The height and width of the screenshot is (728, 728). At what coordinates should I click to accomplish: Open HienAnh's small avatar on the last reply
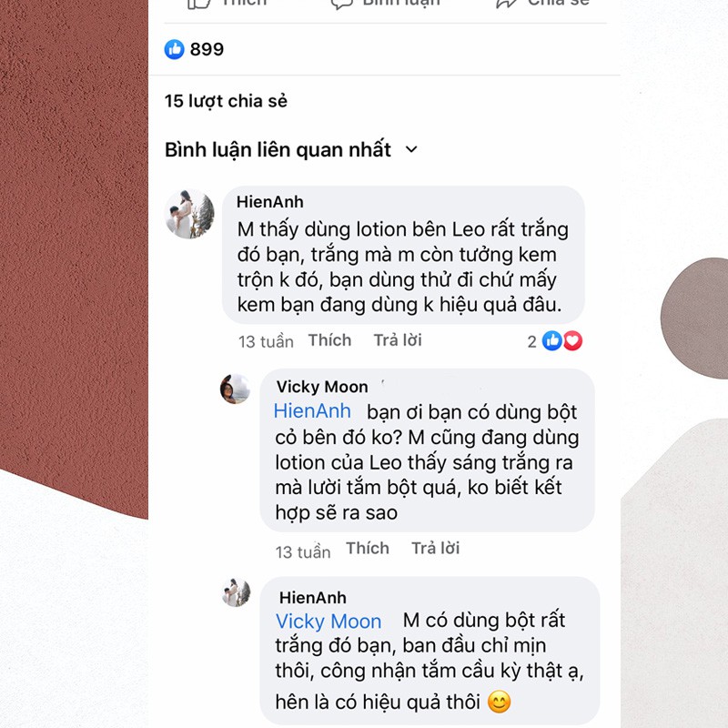[x=237, y=592]
